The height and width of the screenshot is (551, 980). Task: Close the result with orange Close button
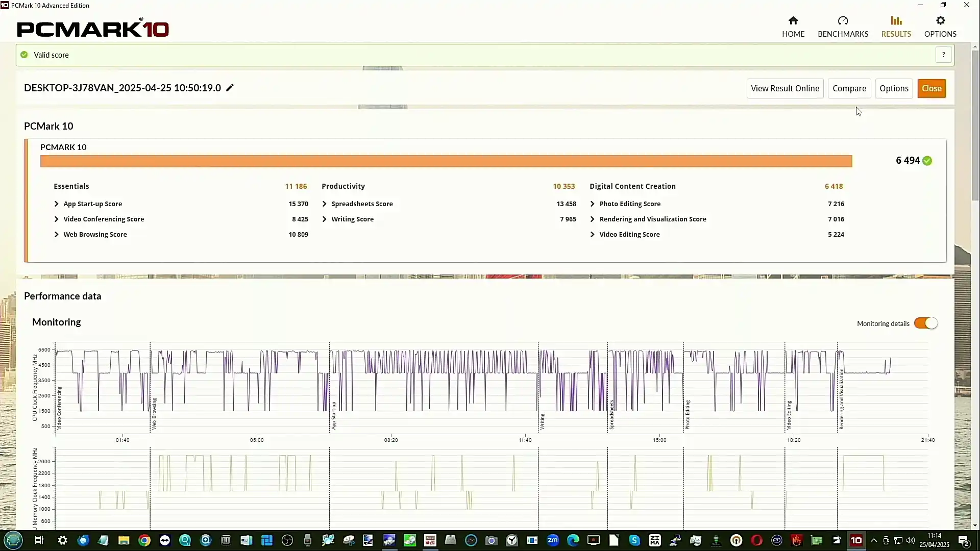tap(932, 88)
